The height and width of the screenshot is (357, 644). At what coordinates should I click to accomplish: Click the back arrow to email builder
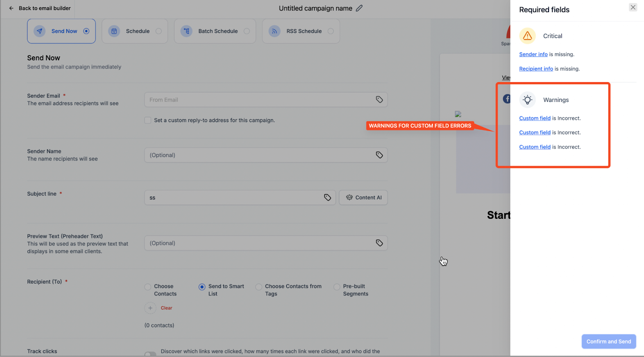pos(11,8)
